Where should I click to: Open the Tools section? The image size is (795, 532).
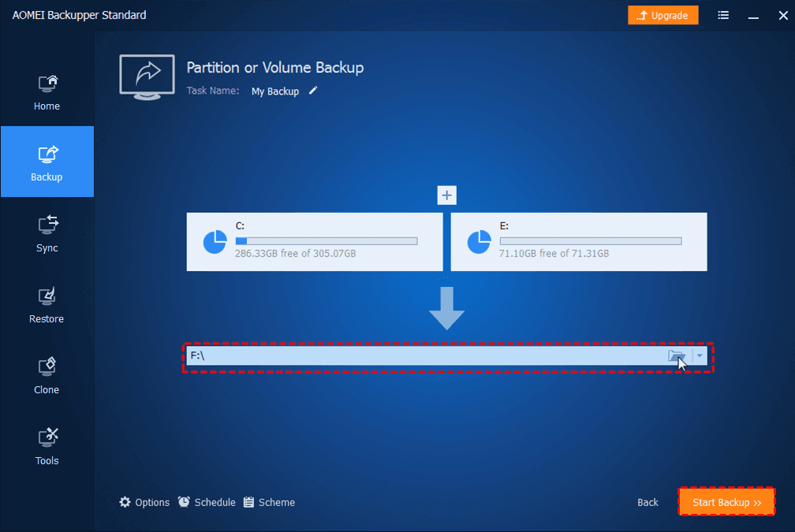[x=47, y=446]
